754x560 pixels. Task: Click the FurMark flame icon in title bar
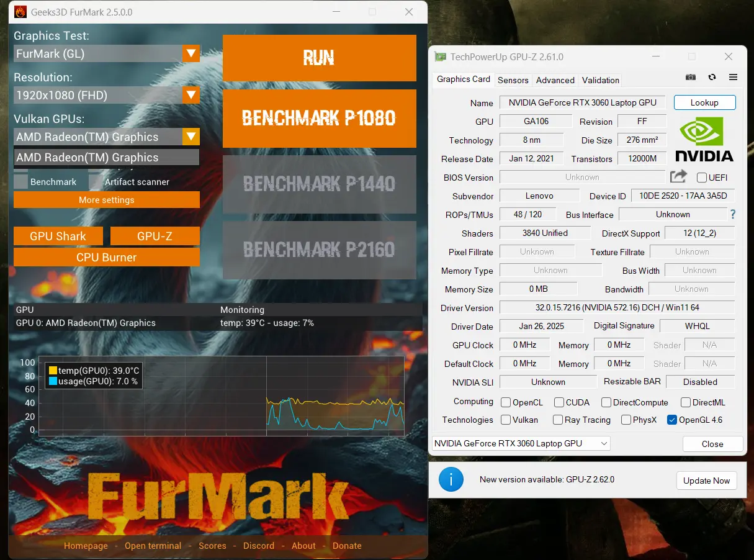pos(20,12)
